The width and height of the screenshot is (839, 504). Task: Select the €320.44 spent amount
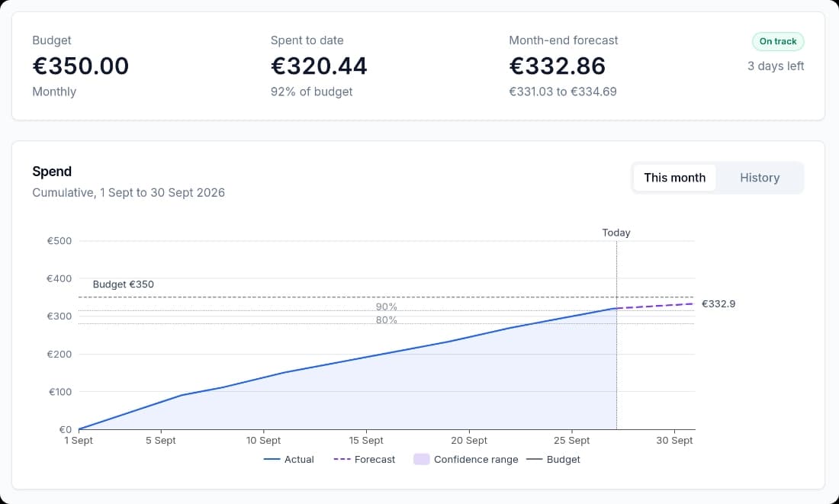(x=319, y=66)
